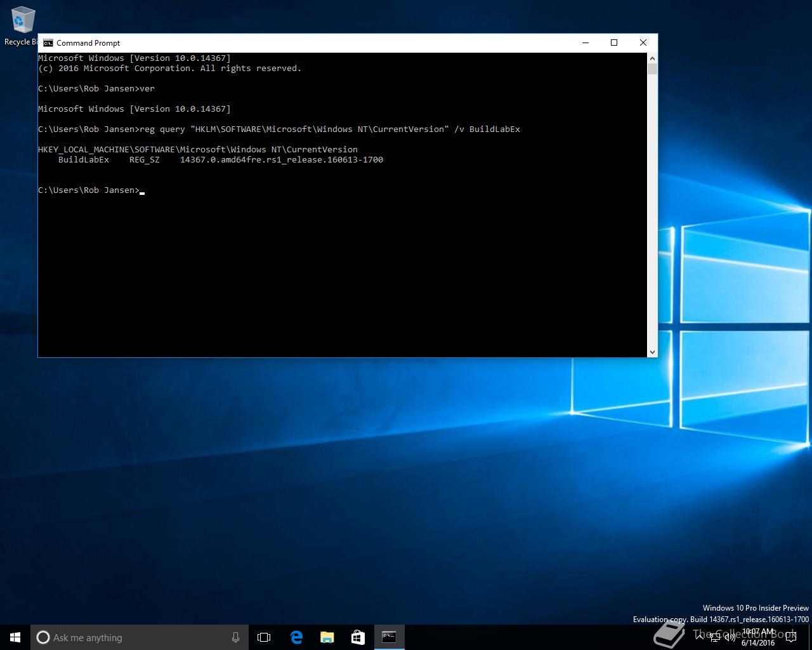Expand the hidden system tray icons

(x=700, y=637)
